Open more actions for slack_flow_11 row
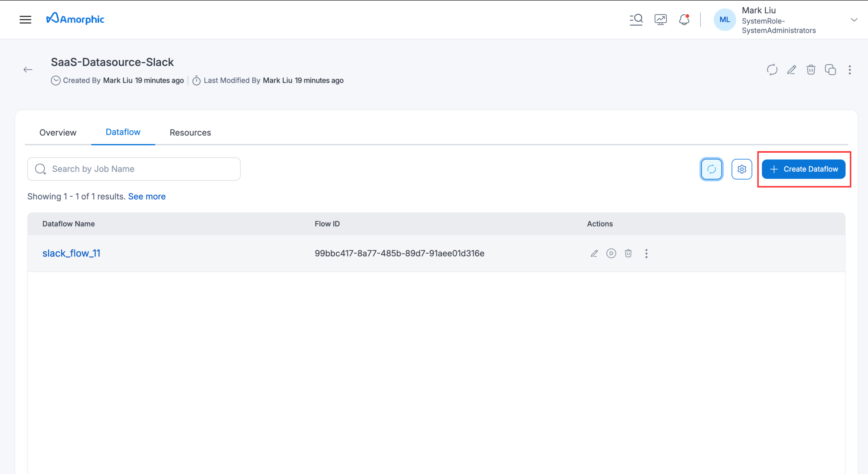 pyautogui.click(x=646, y=254)
